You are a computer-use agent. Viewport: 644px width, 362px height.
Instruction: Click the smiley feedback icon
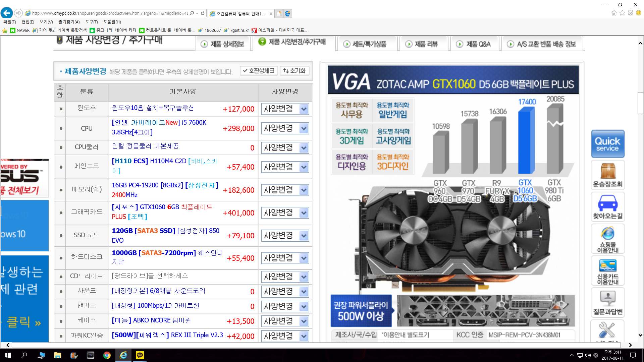(x=639, y=13)
